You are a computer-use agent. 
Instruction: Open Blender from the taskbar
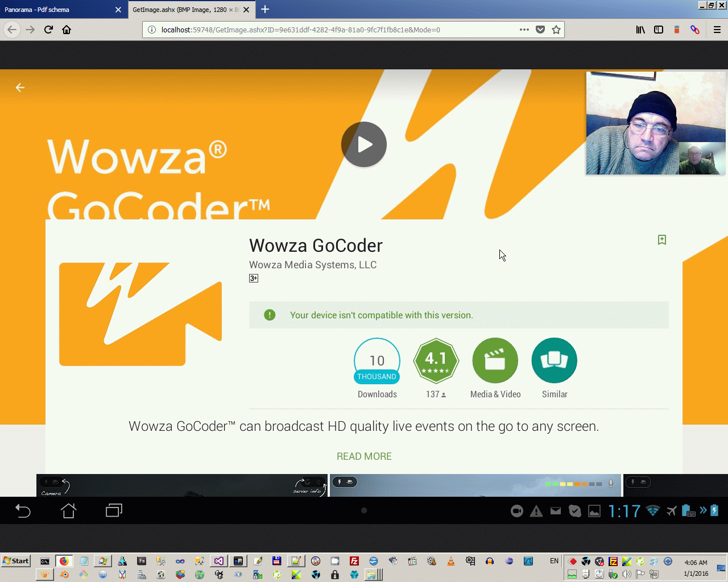pyautogui.click(x=64, y=575)
